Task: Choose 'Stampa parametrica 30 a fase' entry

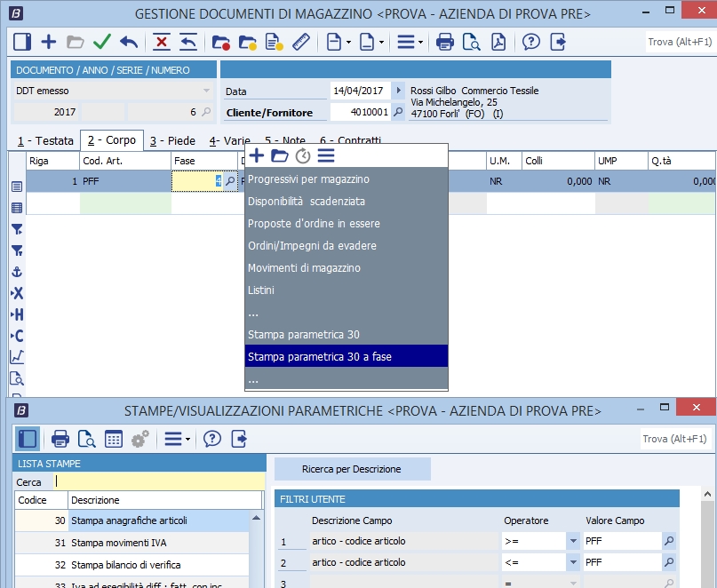Action: tap(320, 357)
